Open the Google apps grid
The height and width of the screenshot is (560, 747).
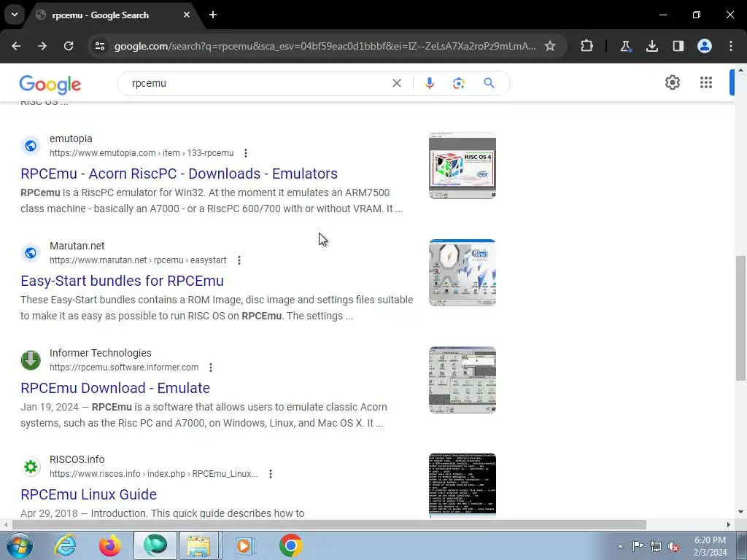point(706,82)
